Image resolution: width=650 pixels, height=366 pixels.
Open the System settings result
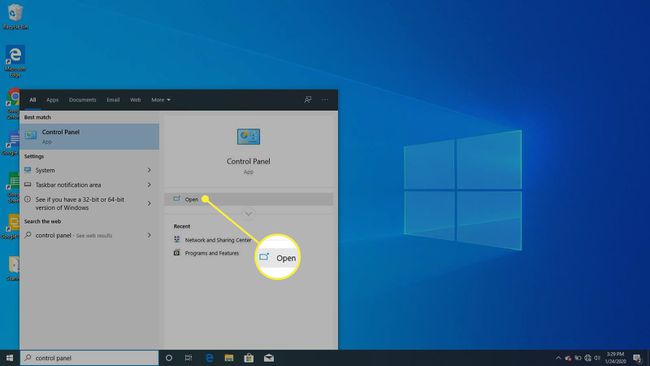coord(90,170)
